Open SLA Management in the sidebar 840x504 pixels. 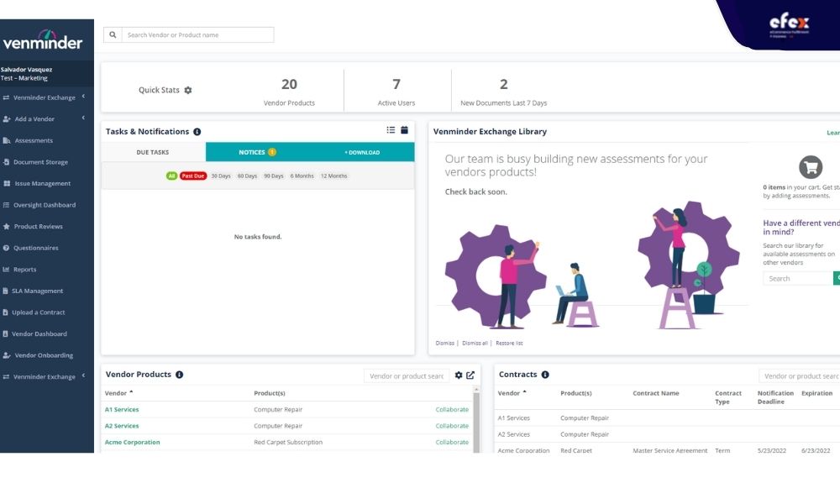tap(38, 291)
